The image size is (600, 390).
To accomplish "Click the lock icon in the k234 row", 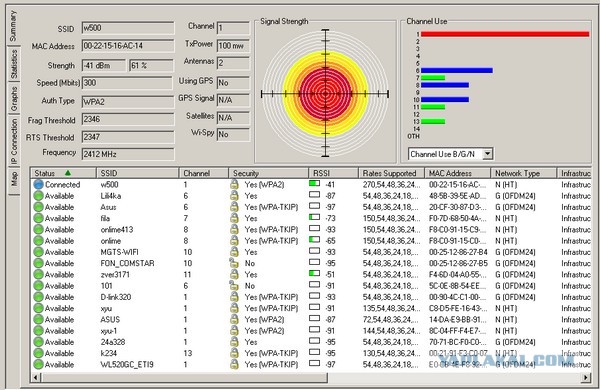I will click(x=234, y=353).
